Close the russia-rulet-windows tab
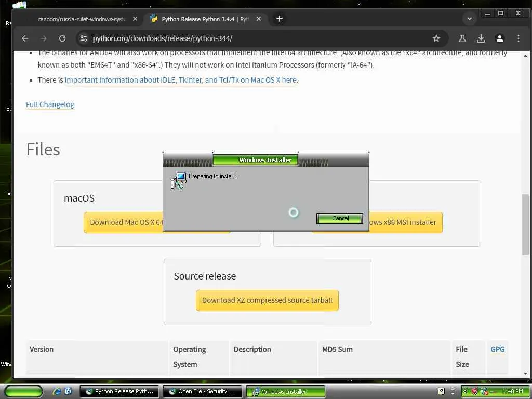Viewport: 532px width, 399px height. [135, 19]
